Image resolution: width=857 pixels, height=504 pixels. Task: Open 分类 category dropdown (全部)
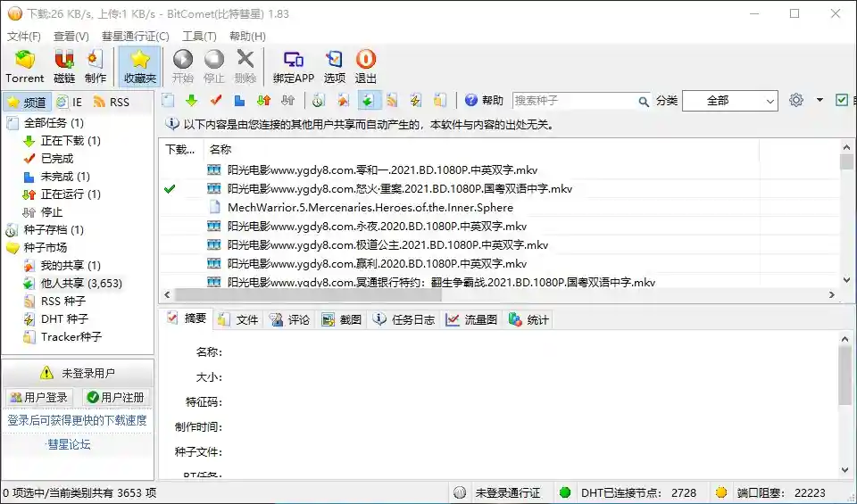[729, 101]
